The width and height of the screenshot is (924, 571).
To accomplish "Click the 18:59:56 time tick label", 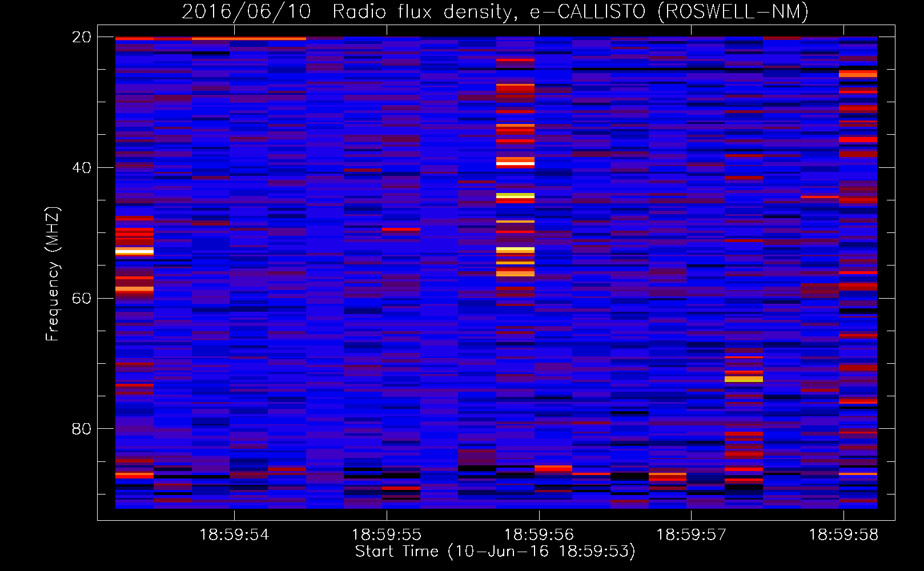I will 539,535.
